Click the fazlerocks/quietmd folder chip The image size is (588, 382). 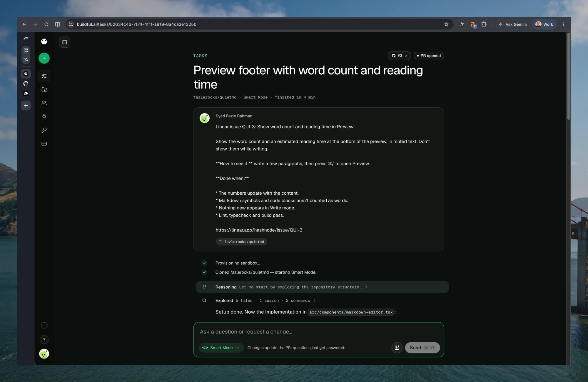pyautogui.click(x=241, y=242)
